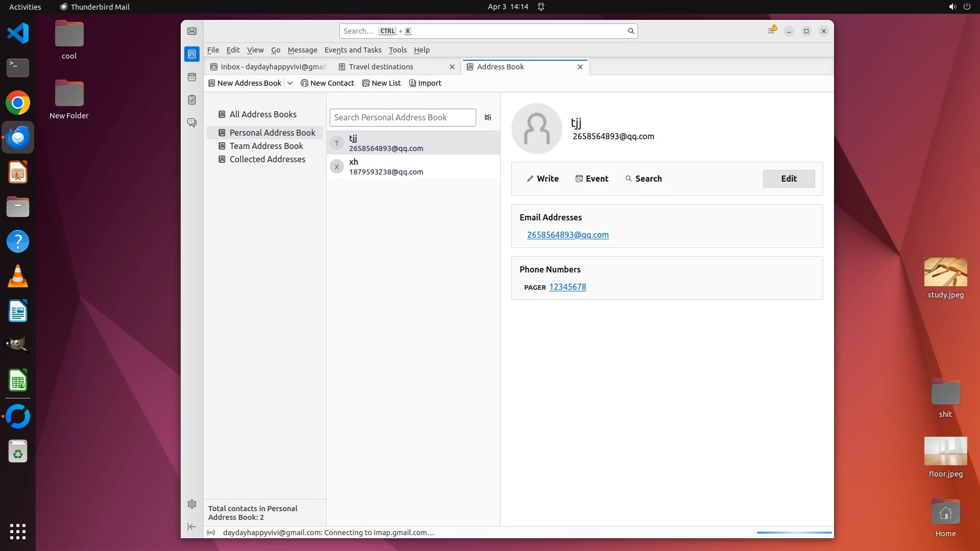Expand New Address Book dropdown arrow
Screen dimensions: 980x551
coord(290,83)
